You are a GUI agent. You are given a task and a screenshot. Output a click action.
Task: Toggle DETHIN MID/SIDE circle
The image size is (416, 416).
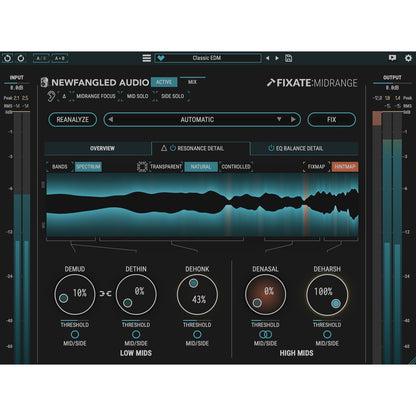(x=136, y=334)
